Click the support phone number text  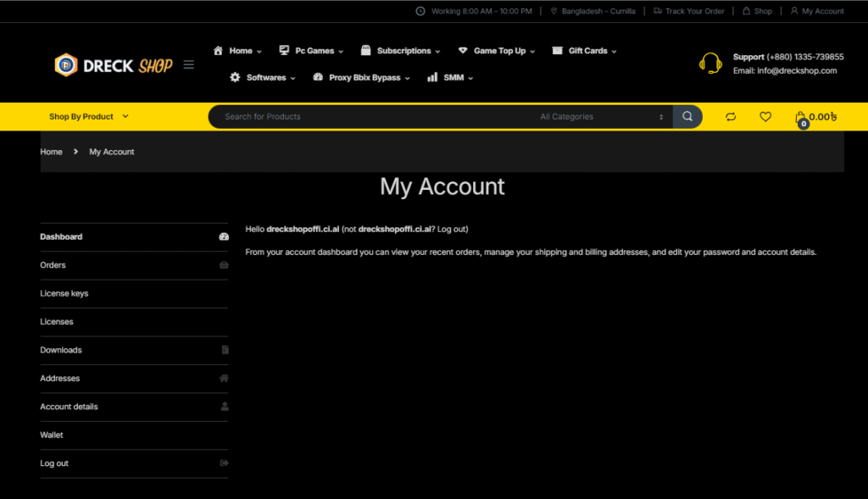pyautogui.click(x=805, y=57)
